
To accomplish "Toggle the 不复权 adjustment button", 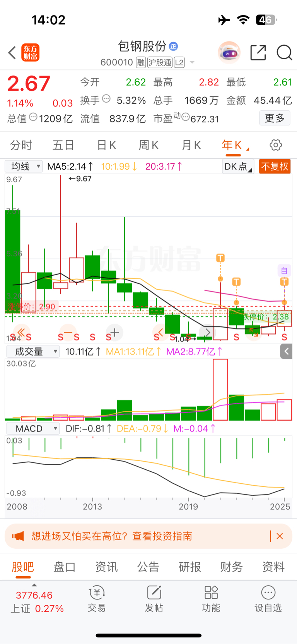I will 275,167.
